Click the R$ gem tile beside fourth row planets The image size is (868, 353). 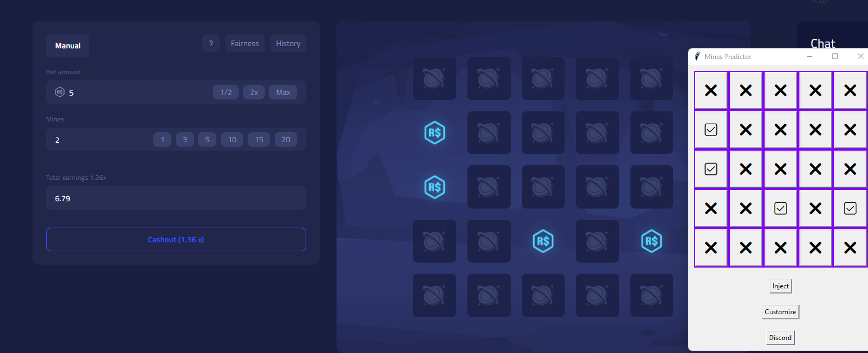543,241
